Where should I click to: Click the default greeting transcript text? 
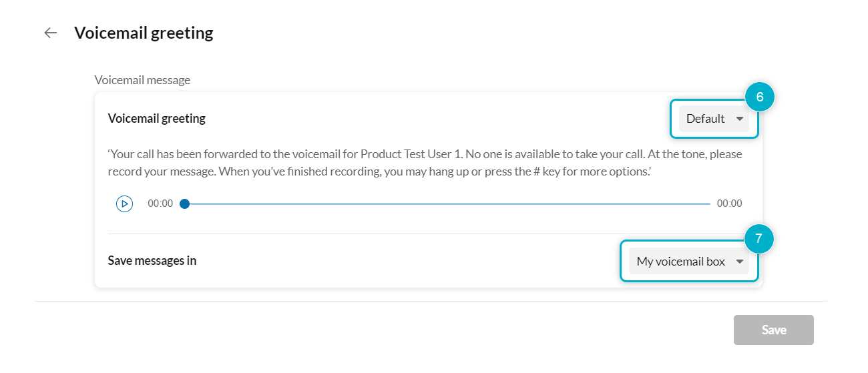click(x=425, y=162)
